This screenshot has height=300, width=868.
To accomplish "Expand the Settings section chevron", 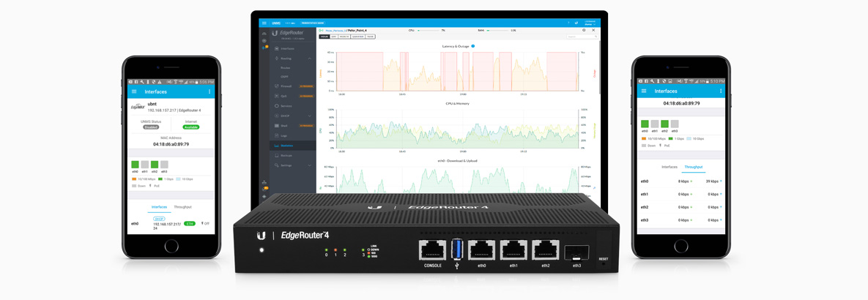I will pos(310,165).
